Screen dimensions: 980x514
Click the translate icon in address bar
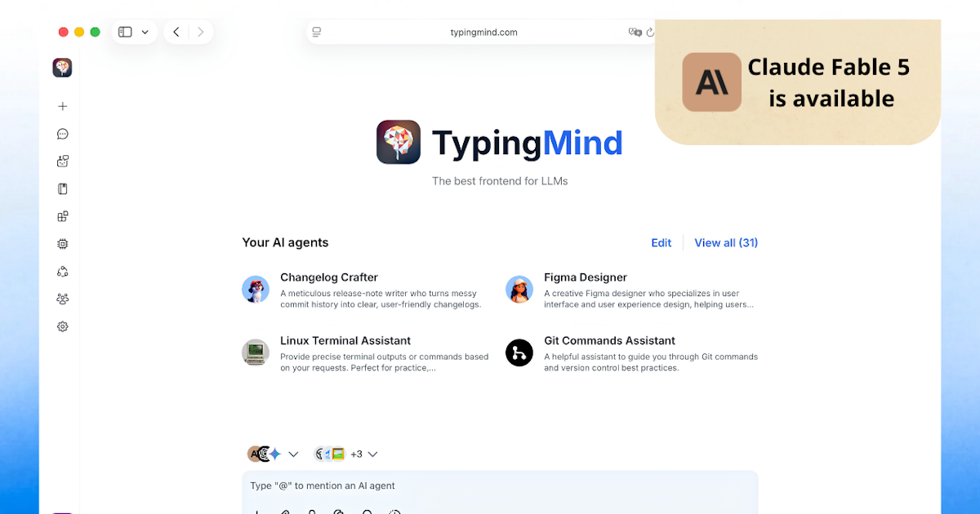coord(635,32)
